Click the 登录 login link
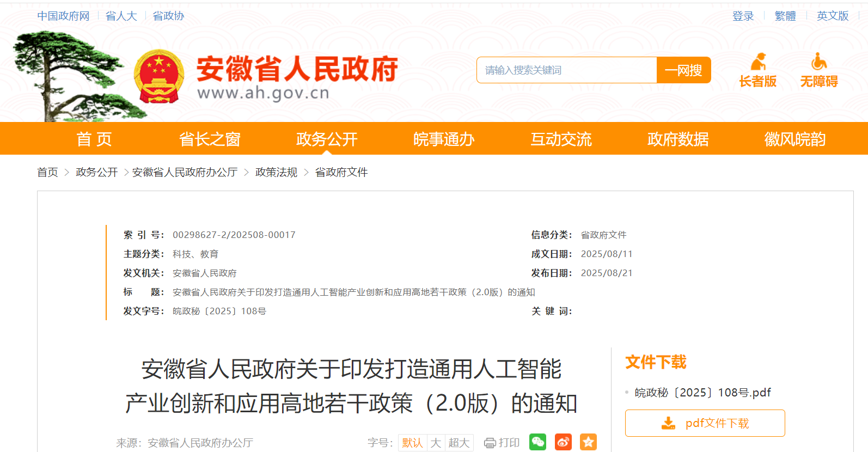This screenshot has height=452, width=868. click(x=743, y=16)
